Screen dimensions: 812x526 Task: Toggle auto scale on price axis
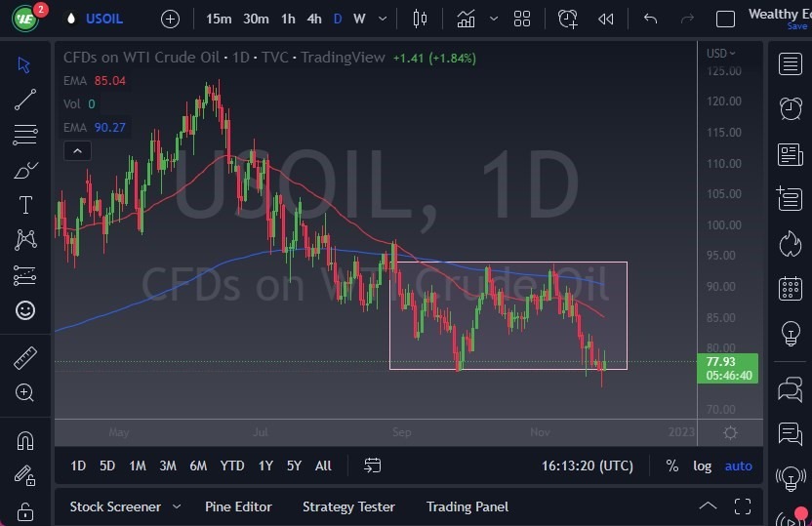738,465
